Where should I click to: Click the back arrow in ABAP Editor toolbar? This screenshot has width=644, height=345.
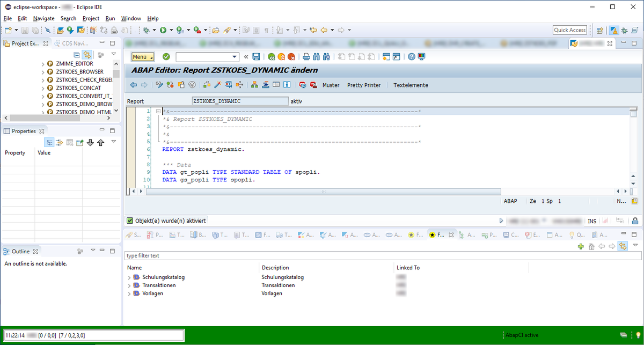click(134, 85)
